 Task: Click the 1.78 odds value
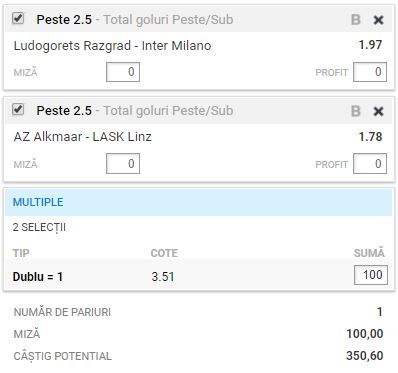pos(370,137)
